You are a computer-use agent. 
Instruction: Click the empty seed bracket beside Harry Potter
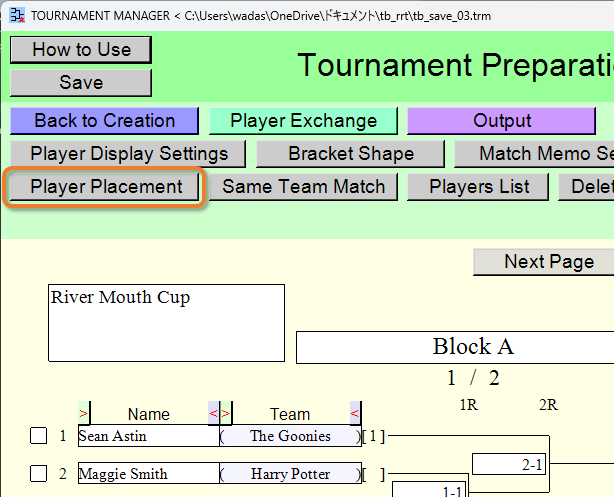tap(374, 474)
